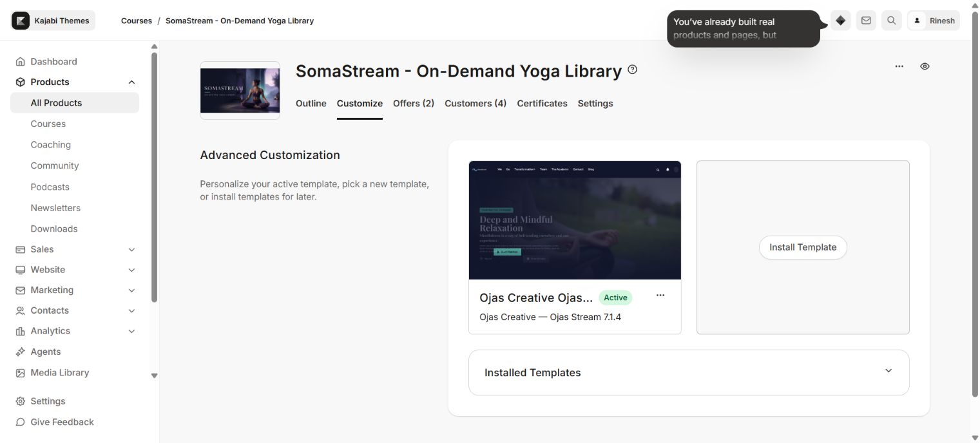Click the Kajabi Themes site name
Viewport: 980px width, 443px height.
[x=62, y=21]
